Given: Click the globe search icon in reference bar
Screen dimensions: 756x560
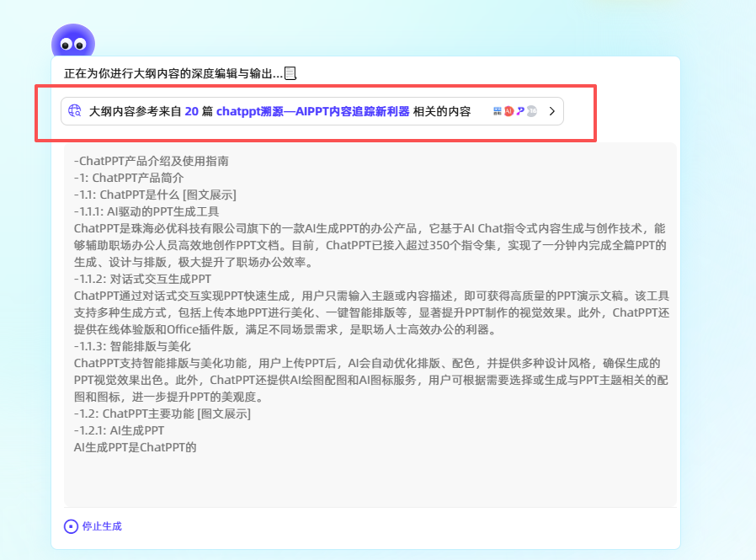Looking at the screenshot, I should click(75, 111).
